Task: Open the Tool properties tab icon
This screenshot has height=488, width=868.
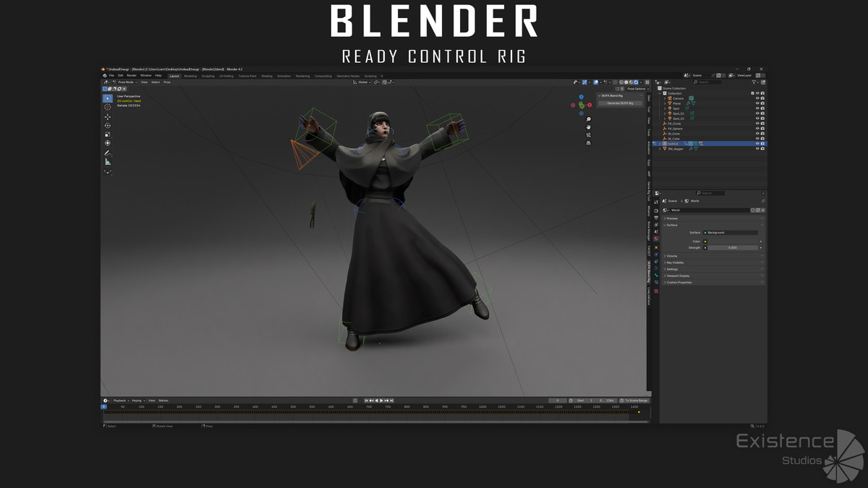Action: pos(656,202)
